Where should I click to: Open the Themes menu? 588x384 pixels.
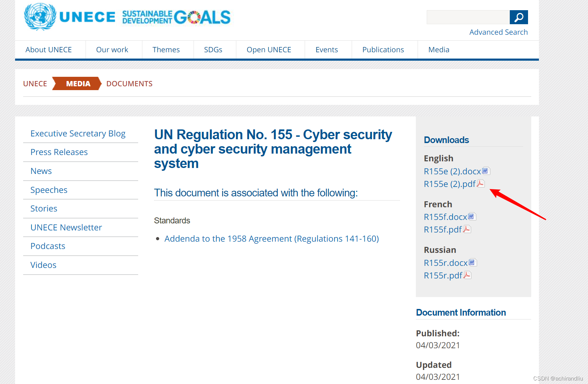tap(166, 50)
